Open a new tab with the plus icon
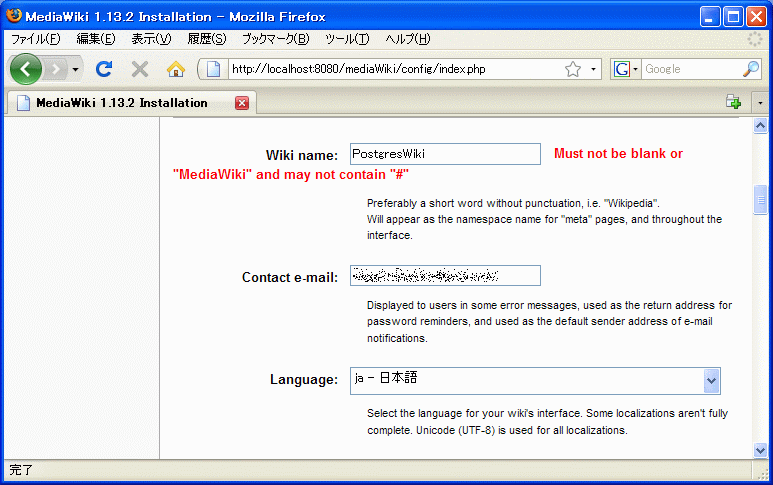This screenshot has width=773, height=485. pyautogui.click(x=733, y=102)
